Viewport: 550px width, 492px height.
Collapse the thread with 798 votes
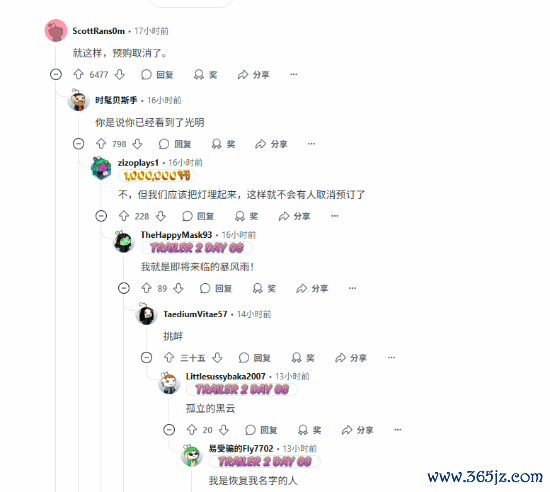pyautogui.click(x=79, y=144)
